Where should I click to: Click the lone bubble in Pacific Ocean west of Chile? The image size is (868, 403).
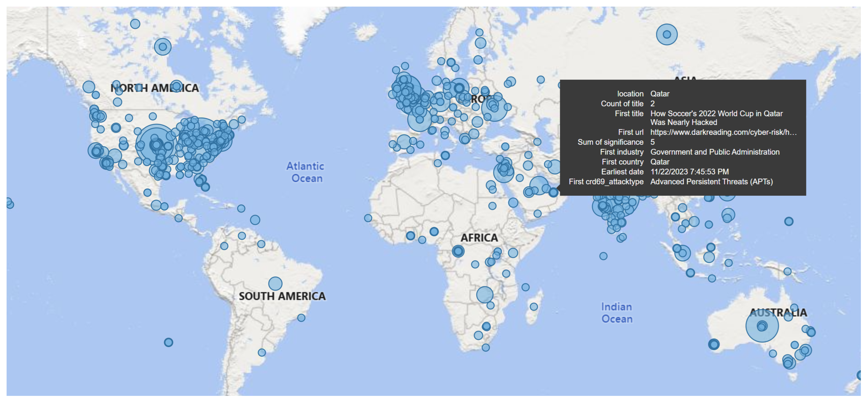tap(169, 342)
